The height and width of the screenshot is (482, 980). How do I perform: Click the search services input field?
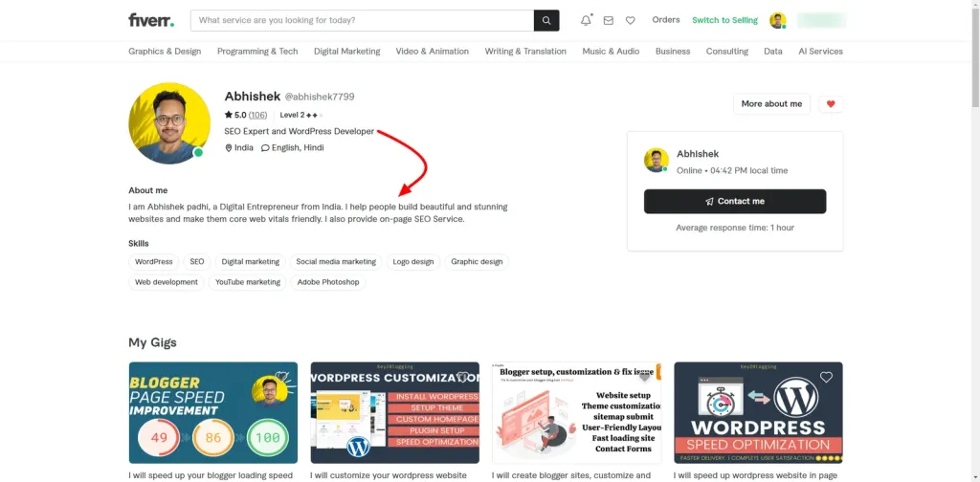click(x=362, y=20)
